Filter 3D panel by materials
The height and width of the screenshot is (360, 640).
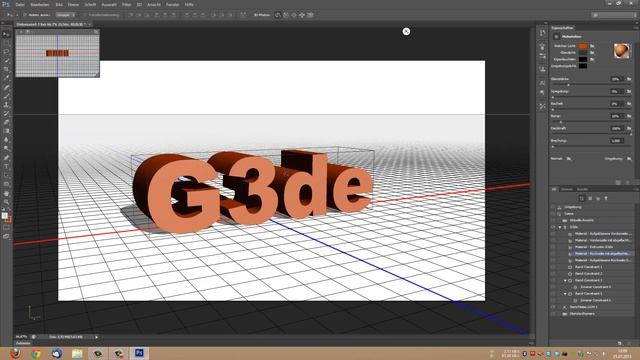tap(598, 198)
